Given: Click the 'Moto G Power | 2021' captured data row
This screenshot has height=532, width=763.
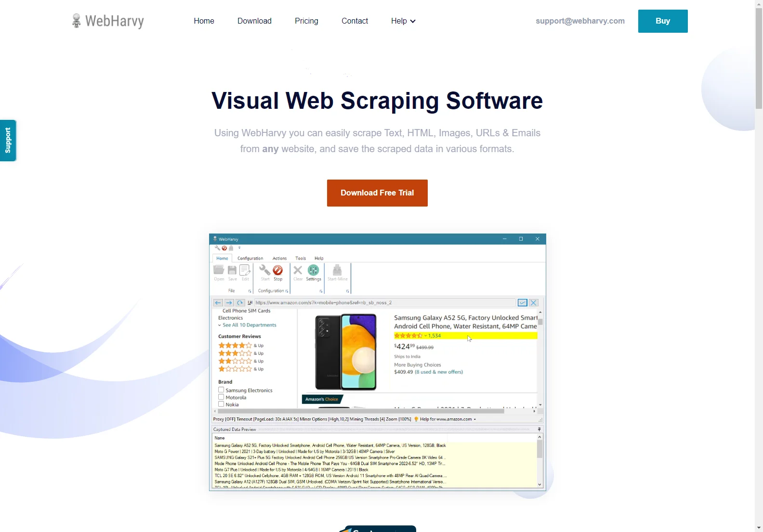Looking at the screenshot, I should 305,452.
